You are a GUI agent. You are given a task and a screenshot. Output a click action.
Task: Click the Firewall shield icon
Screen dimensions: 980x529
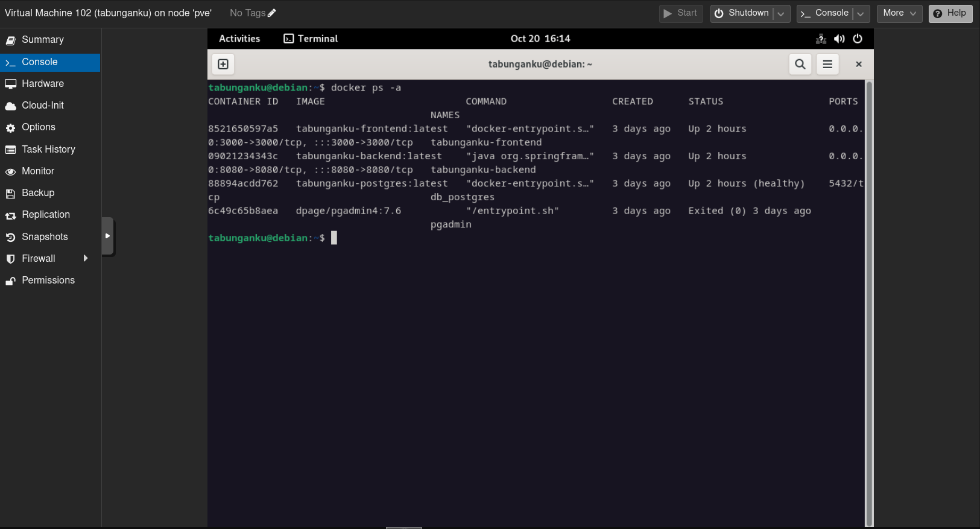click(x=10, y=259)
